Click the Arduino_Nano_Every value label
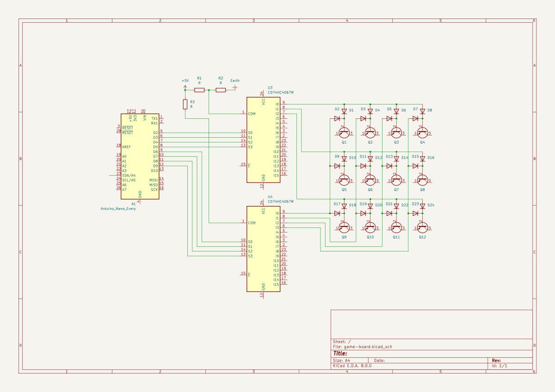 (x=118, y=208)
